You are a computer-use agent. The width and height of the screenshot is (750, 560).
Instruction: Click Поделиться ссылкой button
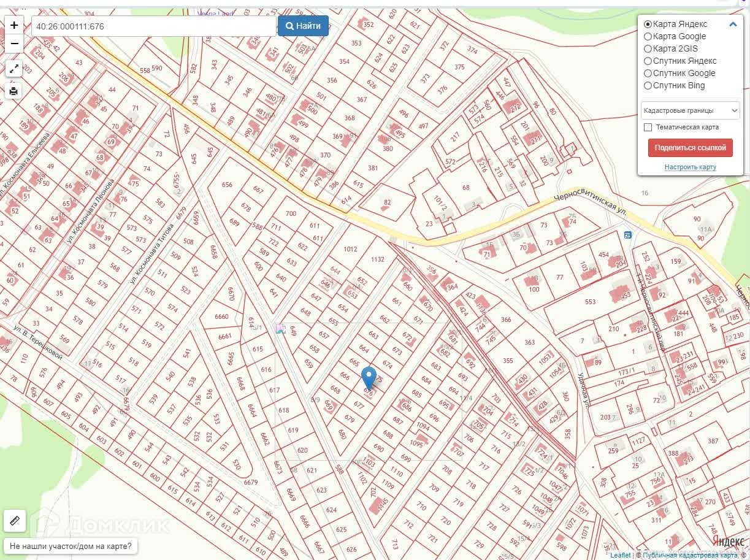[x=690, y=148]
